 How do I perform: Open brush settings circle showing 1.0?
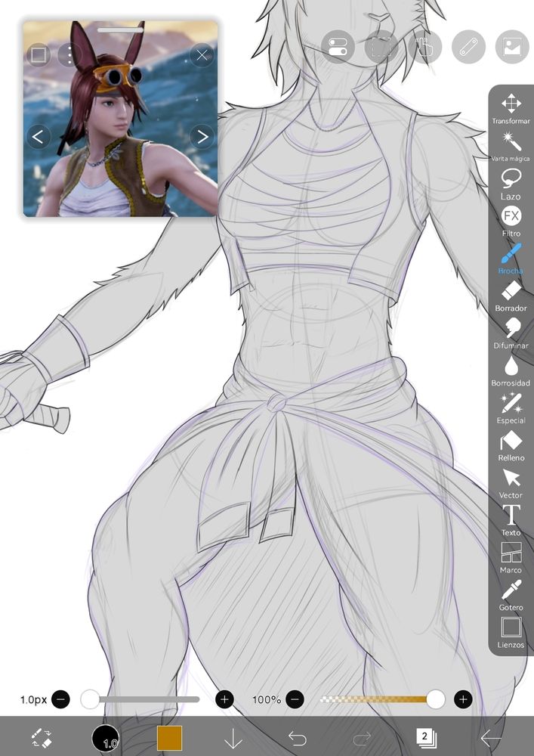[106, 738]
